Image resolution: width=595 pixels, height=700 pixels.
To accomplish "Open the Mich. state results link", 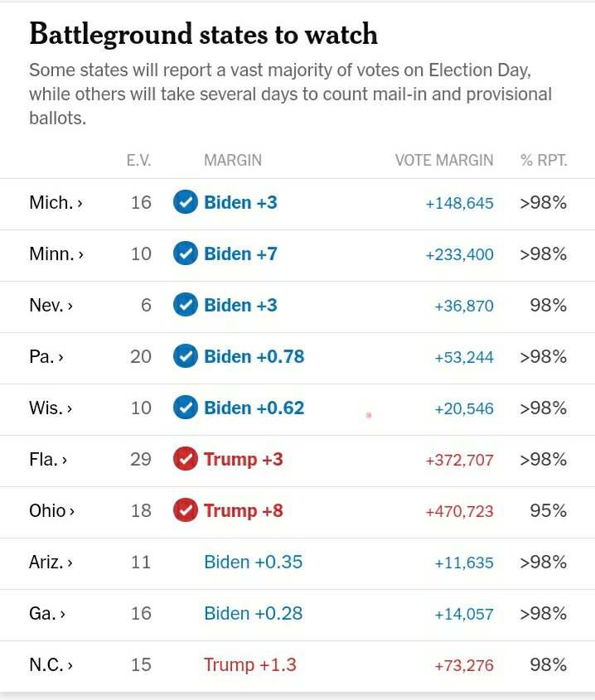I will [56, 203].
